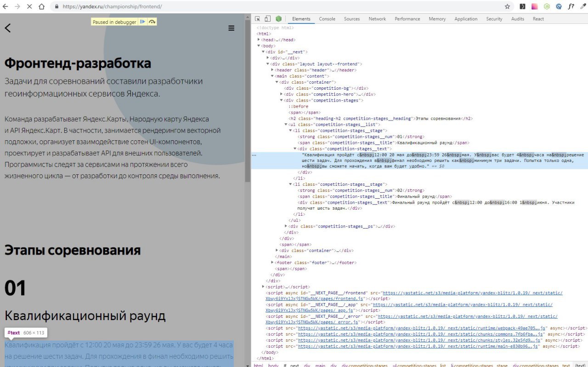Click the page's back chevron arrow
The image size is (588, 367).
7,28
